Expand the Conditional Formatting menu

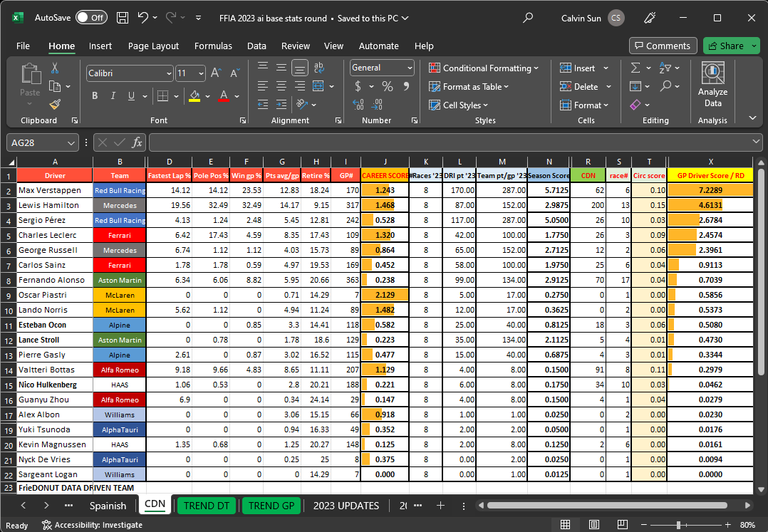point(484,68)
